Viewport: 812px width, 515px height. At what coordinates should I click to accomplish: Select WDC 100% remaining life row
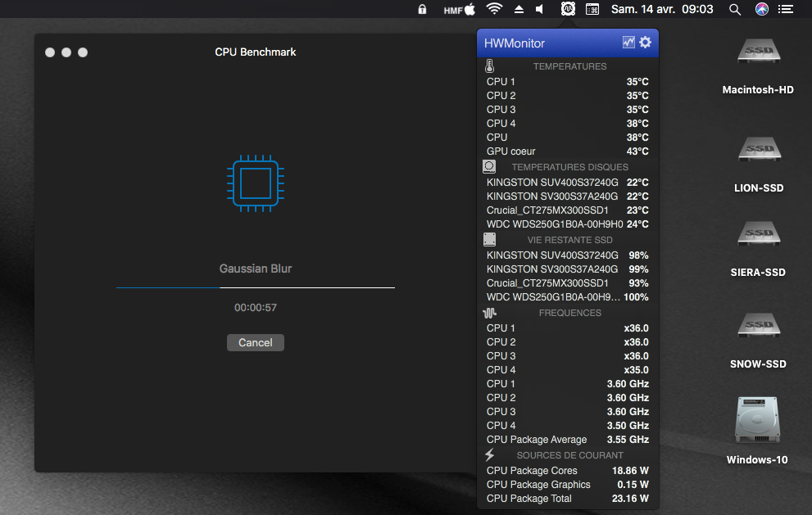[568, 297]
